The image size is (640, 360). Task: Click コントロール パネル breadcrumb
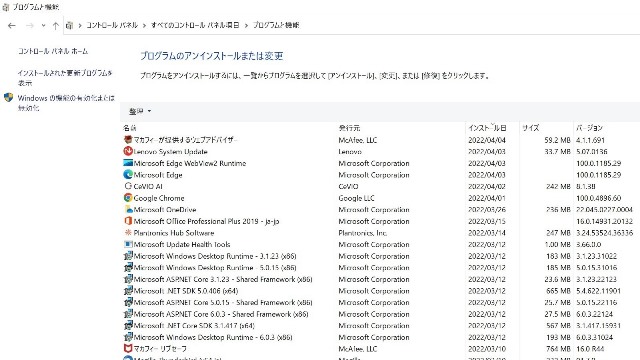tap(112, 25)
